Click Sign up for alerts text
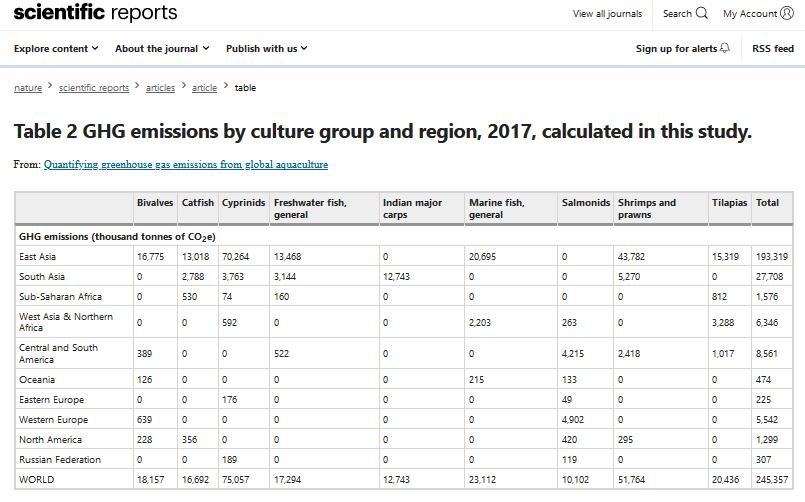Viewport: 805px width, 502px height. 676,49
